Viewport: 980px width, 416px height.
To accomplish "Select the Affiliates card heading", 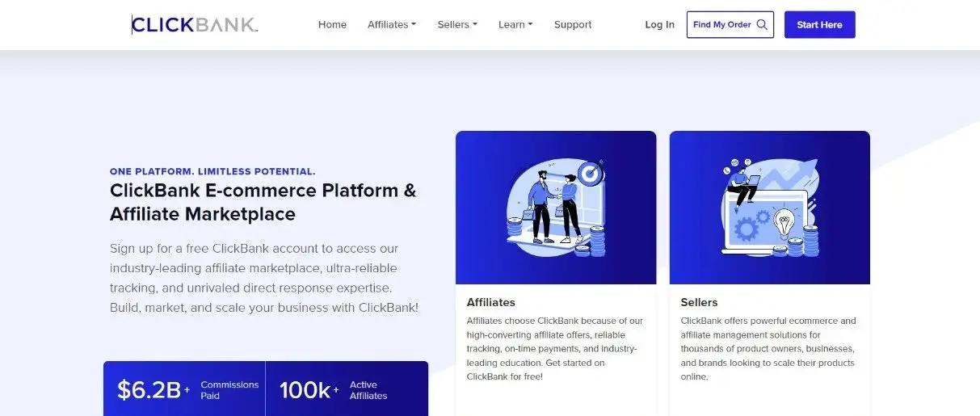I will click(491, 302).
